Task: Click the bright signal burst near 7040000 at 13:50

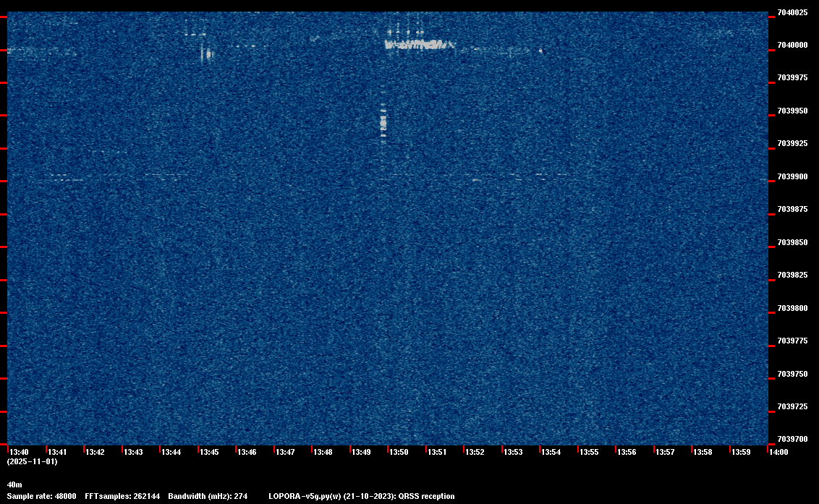Action: [x=420, y=45]
